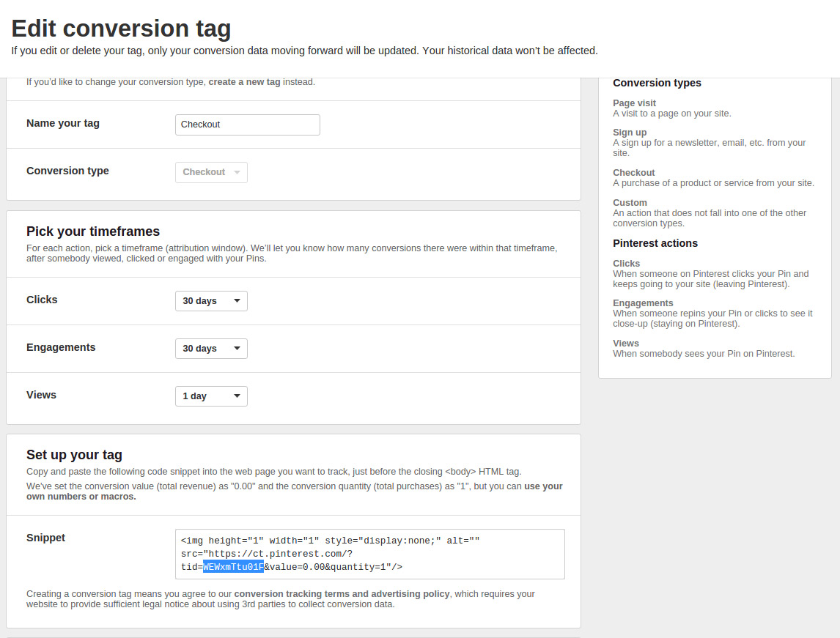Click inside the Snippet code box
This screenshot has height=638, width=840.
coord(369,554)
